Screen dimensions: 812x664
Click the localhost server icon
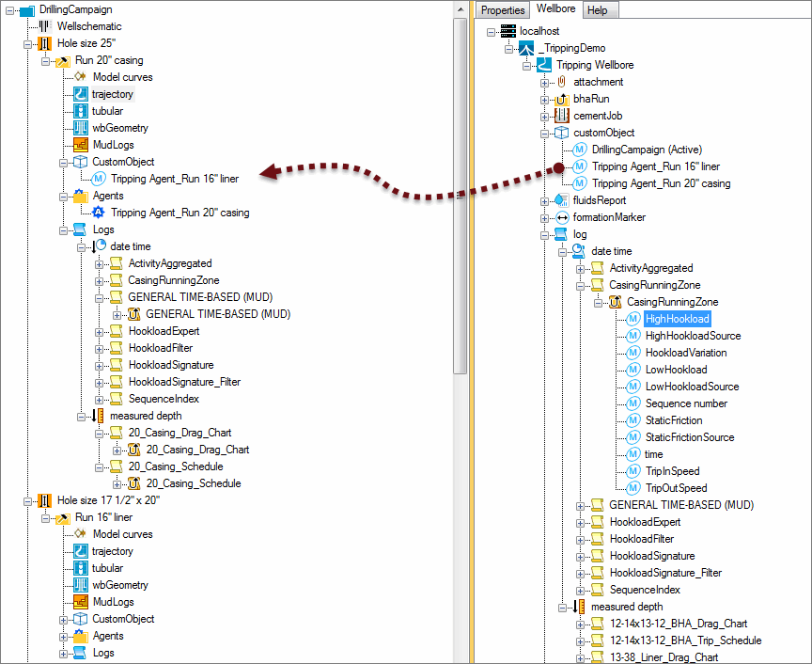508,31
